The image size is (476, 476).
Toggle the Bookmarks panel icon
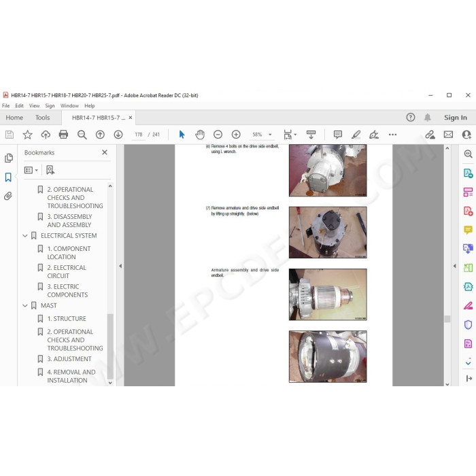point(8,177)
